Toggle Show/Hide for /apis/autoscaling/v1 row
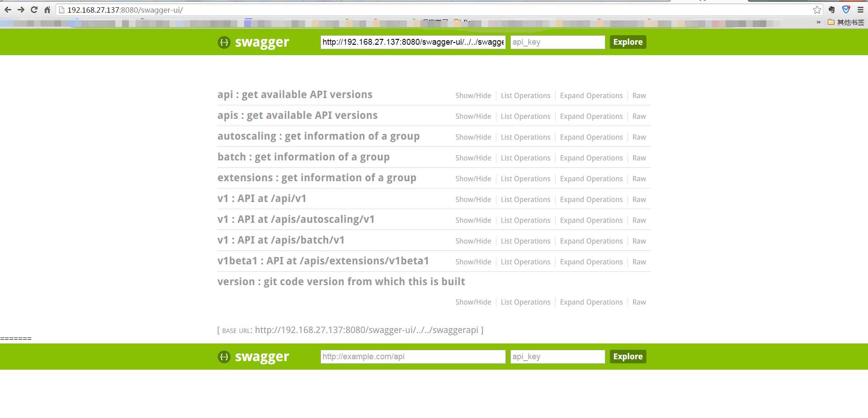The height and width of the screenshot is (418, 868). (473, 220)
